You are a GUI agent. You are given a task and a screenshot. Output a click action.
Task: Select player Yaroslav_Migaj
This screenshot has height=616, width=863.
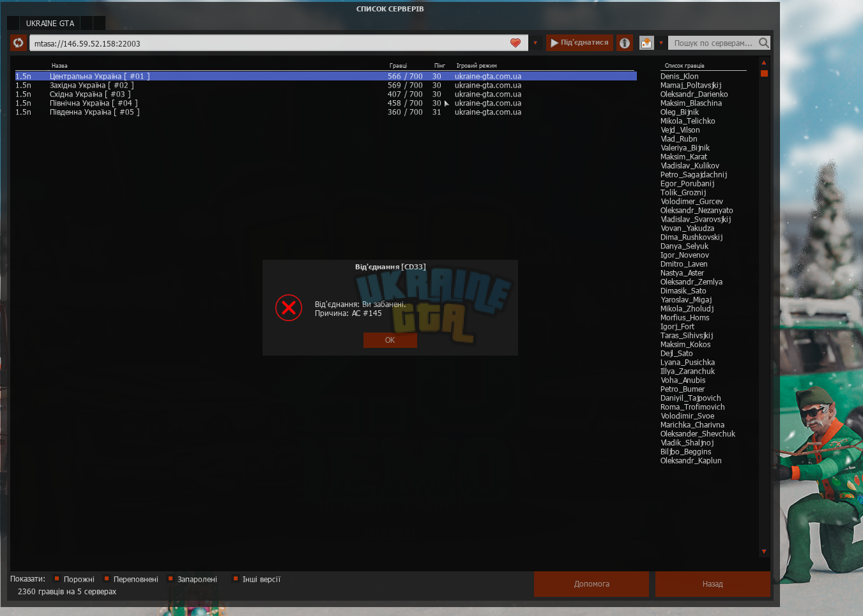point(686,299)
